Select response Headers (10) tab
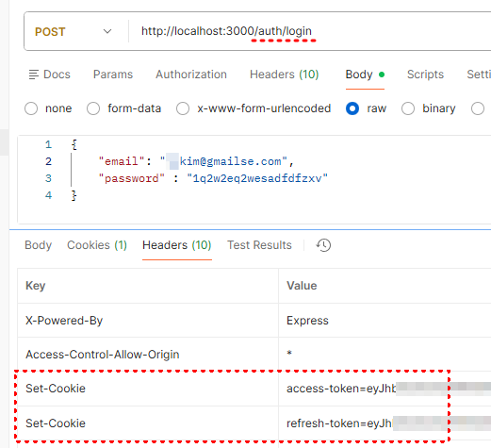 [x=177, y=245]
